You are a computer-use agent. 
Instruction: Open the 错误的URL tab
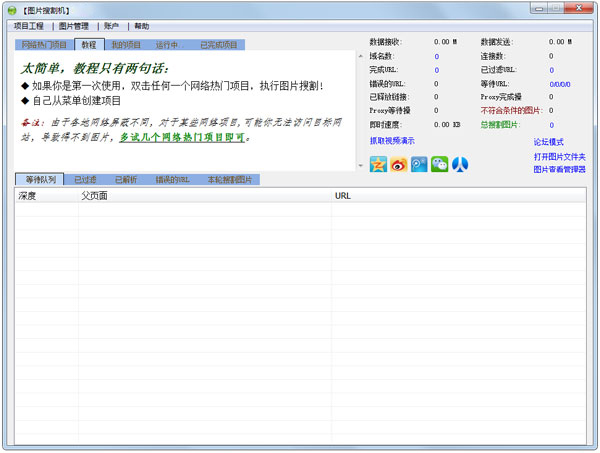[x=172, y=179]
